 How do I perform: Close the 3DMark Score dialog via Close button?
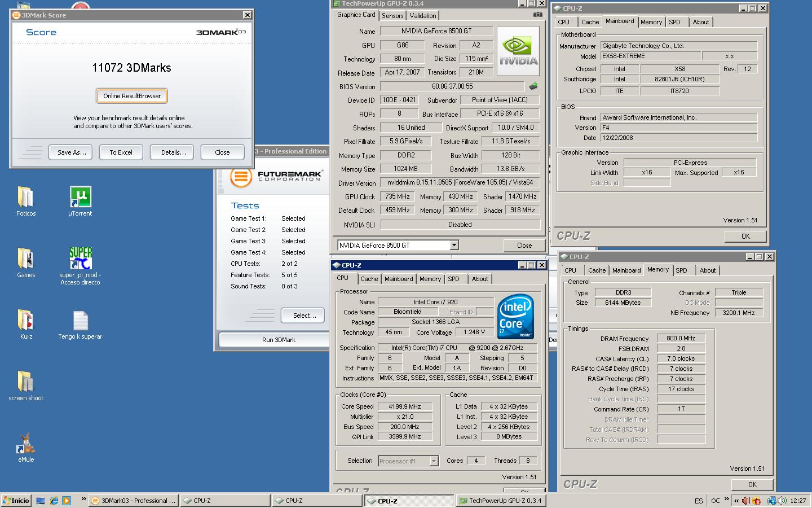point(222,152)
